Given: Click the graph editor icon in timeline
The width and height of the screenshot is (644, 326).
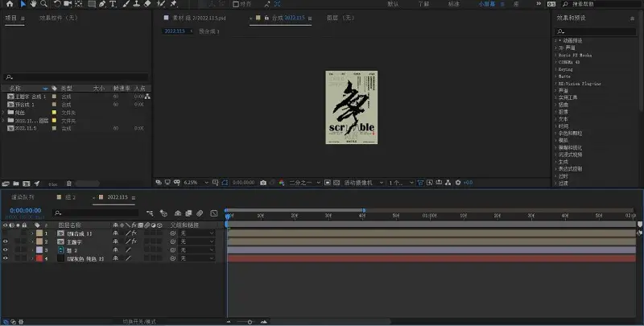Looking at the screenshot, I should [x=214, y=213].
